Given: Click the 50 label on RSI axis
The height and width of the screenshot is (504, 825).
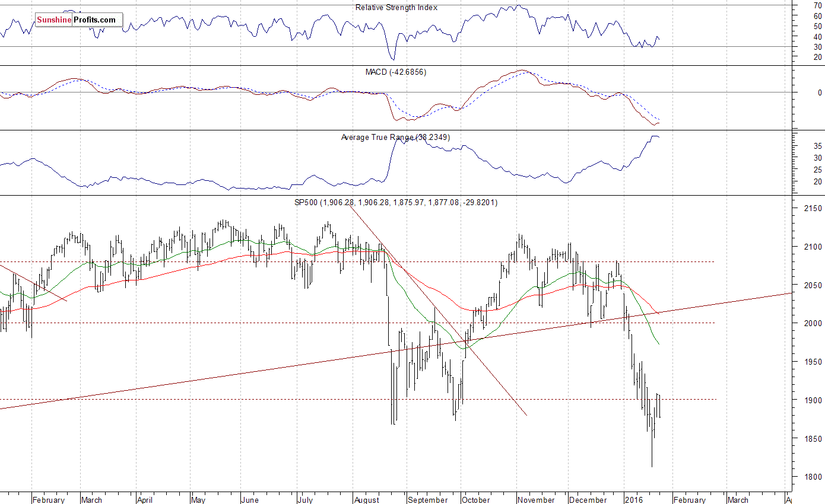Looking at the screenshot, I should coord(817,26).
